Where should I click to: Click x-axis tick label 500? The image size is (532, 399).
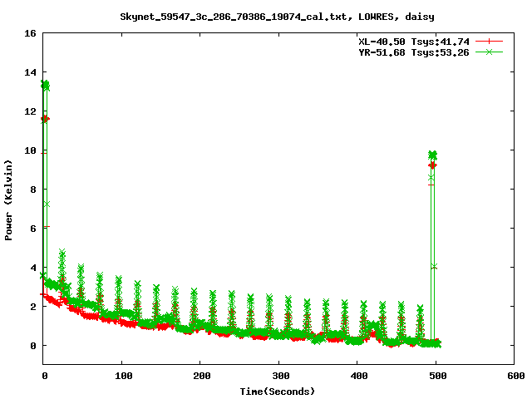438,376
